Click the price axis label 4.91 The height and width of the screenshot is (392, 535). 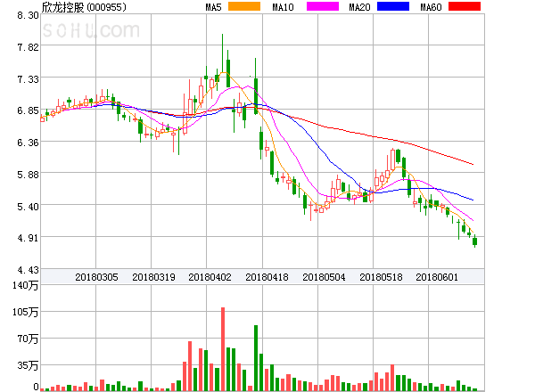(x=28, y=238)
